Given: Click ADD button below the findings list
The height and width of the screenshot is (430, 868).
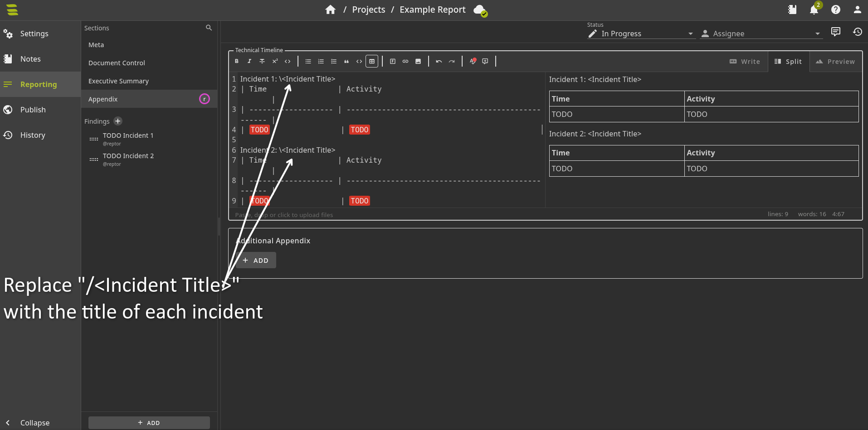Looking at the screenshot, I should click(x=149, y=423).
